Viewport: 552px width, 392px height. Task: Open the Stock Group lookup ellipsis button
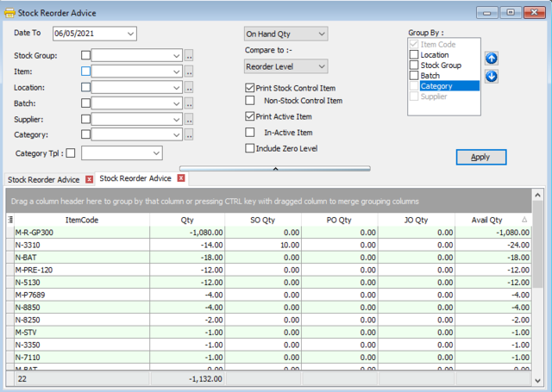pos(189,56)
